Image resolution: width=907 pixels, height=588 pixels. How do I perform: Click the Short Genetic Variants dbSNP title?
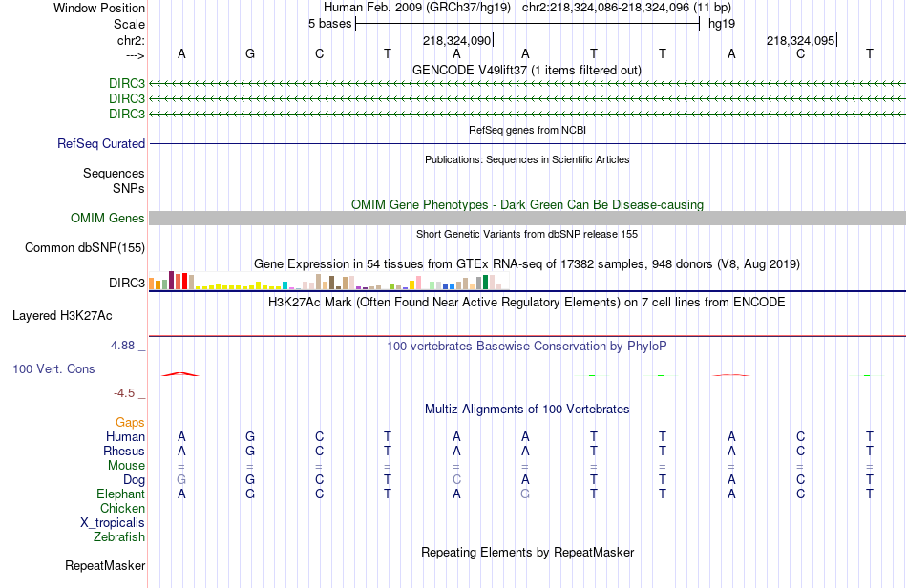point(527,234)
